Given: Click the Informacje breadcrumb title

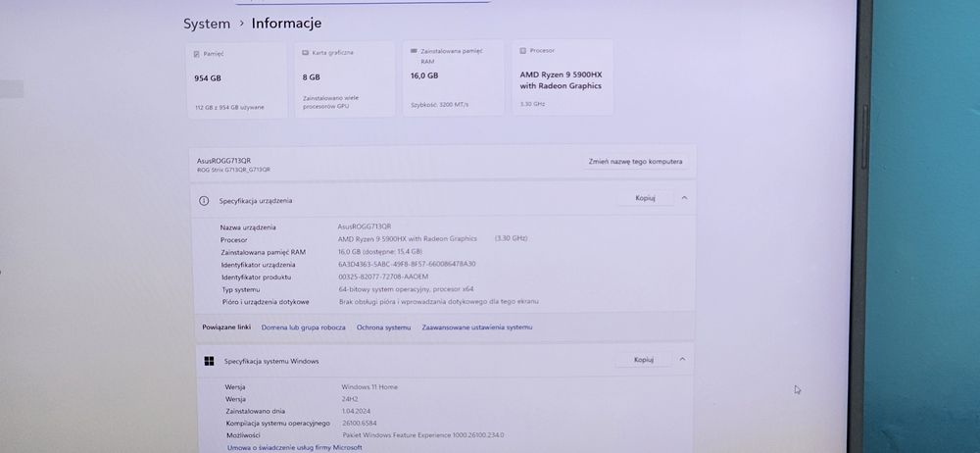Looking at the screenshot, I should point(286,24).
